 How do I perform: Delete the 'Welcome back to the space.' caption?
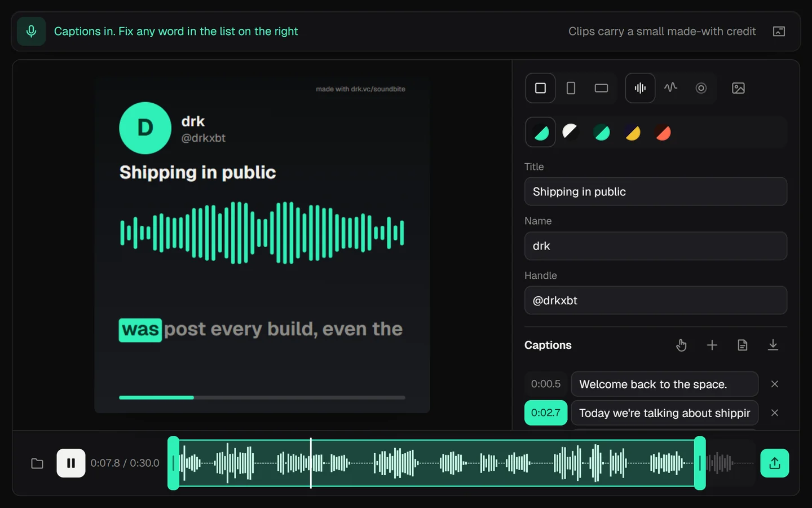(775, 384)
